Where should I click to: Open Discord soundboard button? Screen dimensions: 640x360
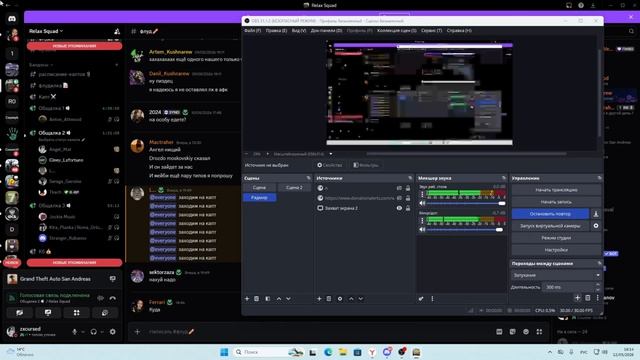105,313
